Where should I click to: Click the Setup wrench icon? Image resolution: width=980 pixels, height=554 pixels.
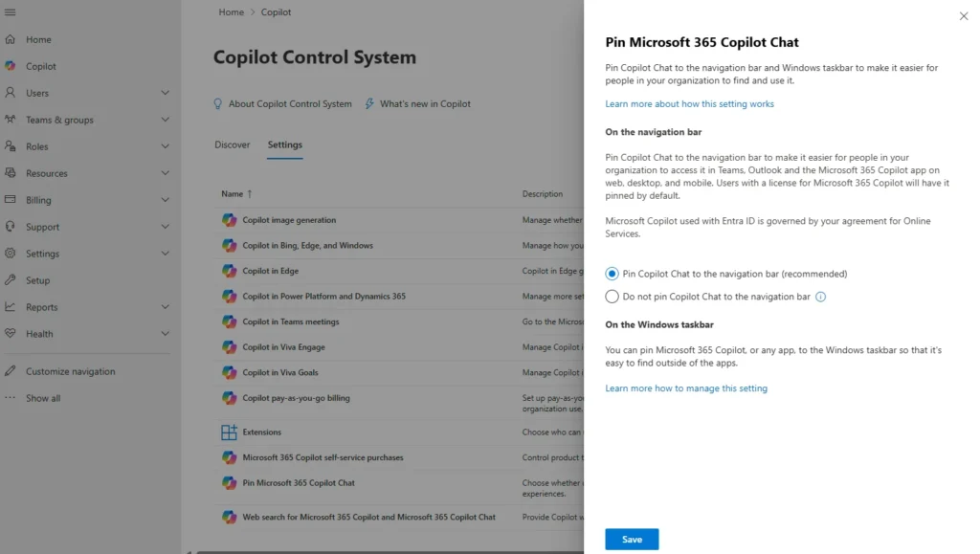tap(10, 279)
